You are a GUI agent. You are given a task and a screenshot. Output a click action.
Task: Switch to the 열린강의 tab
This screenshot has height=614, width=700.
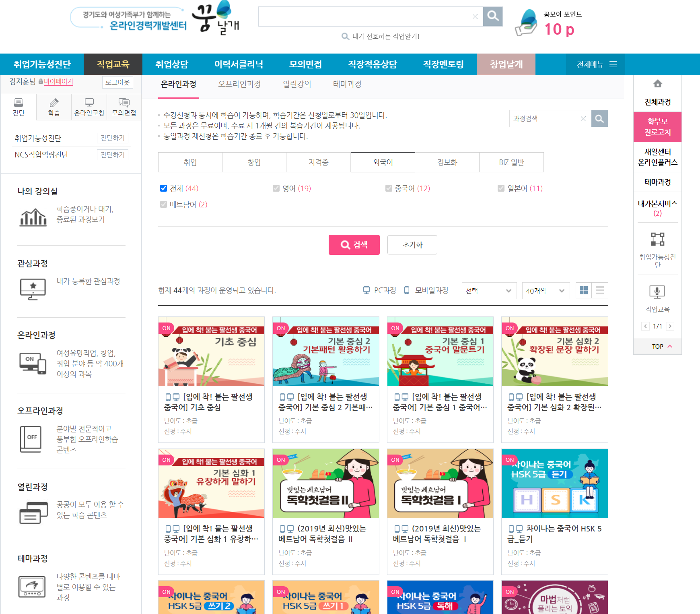297,84
